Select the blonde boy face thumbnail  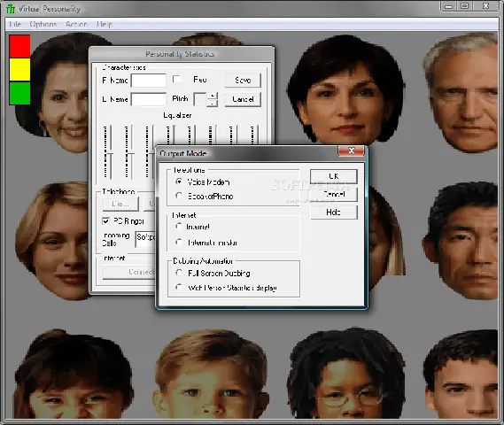pos(211,375)
